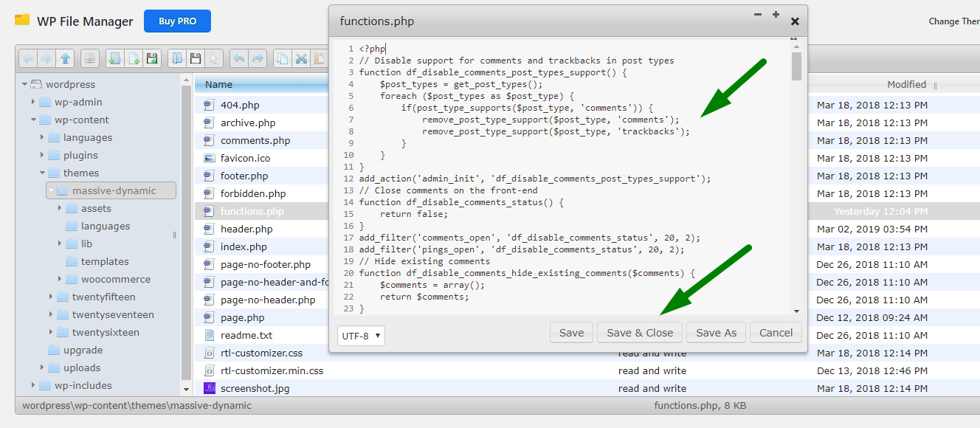The image size is (980, 428).
Task: Select page.php in file list
Action: (242, 318)
